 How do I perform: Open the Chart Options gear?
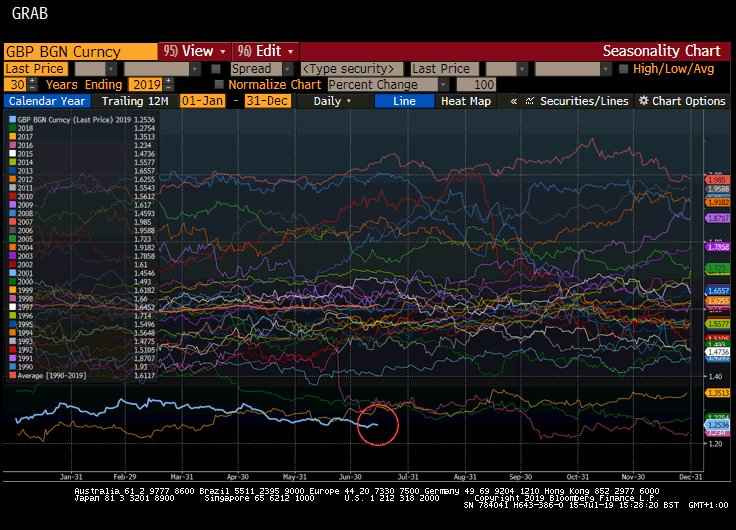click(643, 101)
